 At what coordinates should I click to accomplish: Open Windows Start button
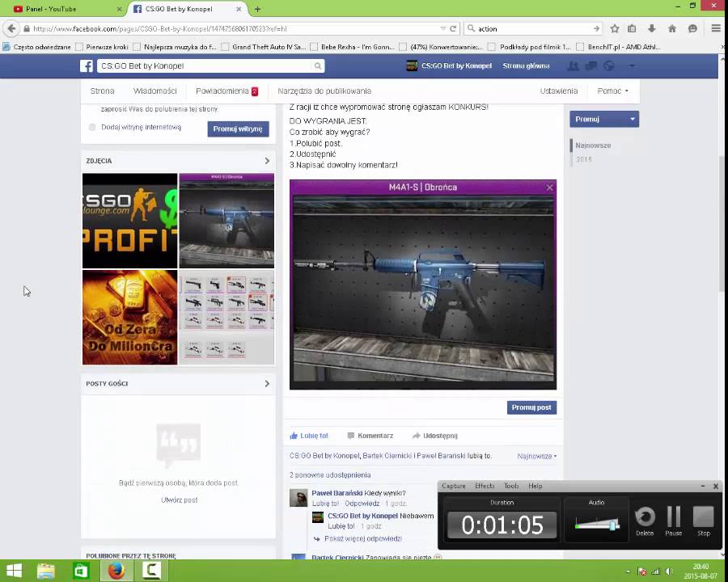click(14, 571)
